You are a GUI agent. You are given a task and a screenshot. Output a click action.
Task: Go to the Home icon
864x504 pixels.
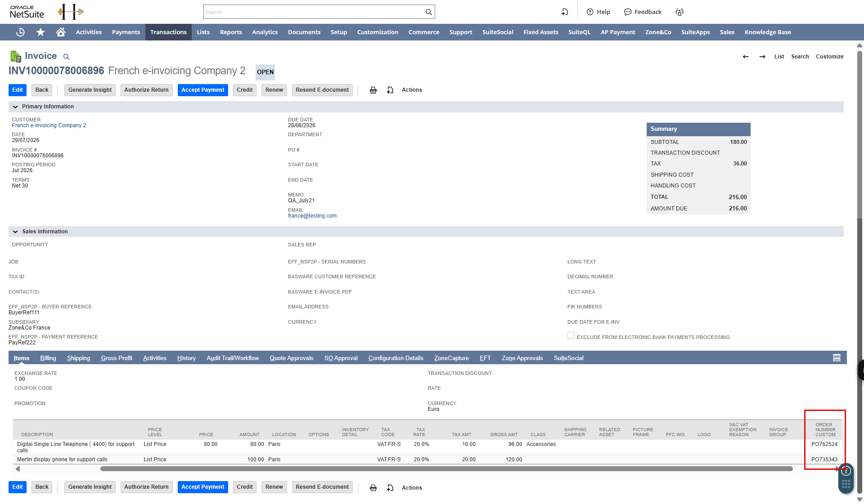coord(61,32)
